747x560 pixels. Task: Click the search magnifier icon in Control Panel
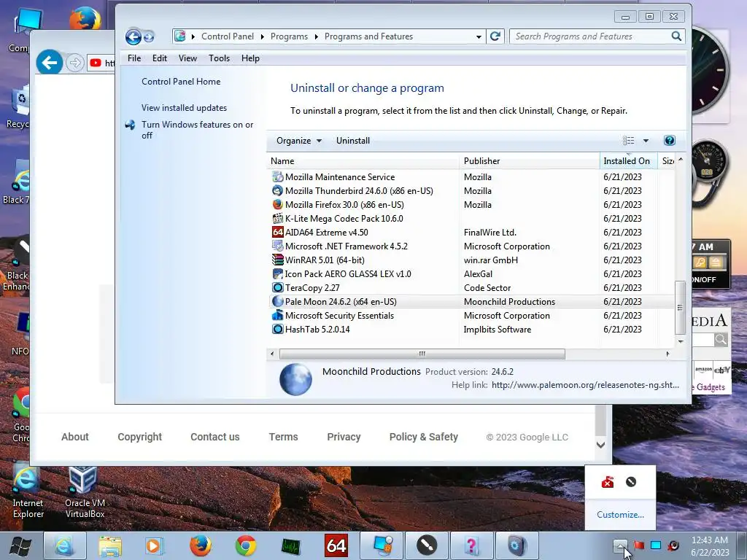pyautogui.click(x=676, y=36)
